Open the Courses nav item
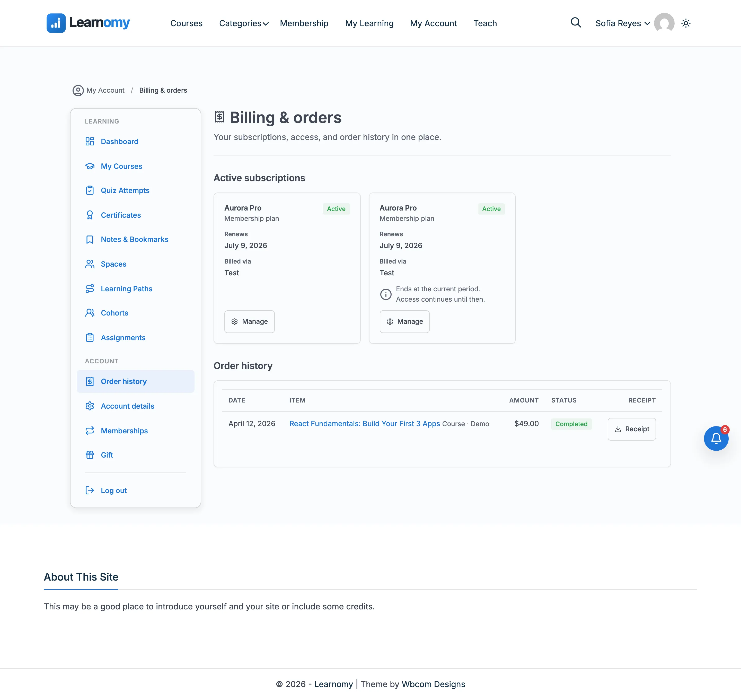 (186, 23)
